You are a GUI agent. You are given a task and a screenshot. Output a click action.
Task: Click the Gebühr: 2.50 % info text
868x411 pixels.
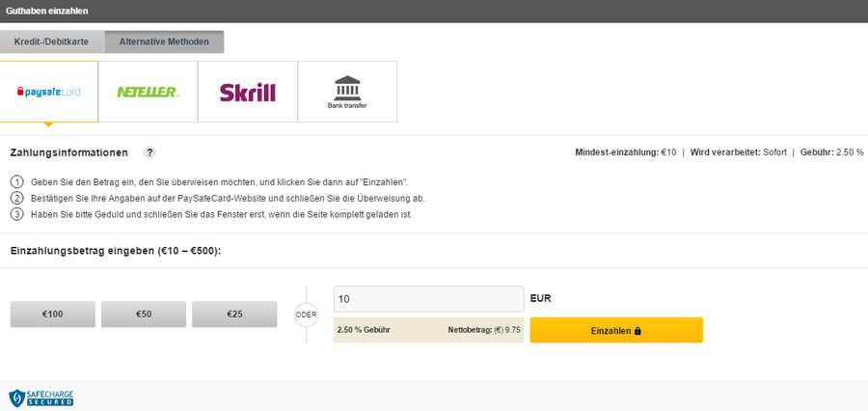(831, 152)
